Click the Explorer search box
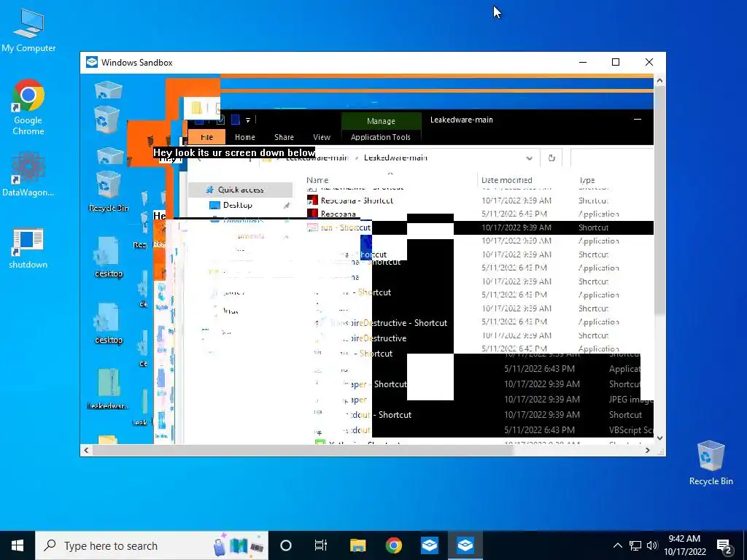 click(x=612, y=157)
